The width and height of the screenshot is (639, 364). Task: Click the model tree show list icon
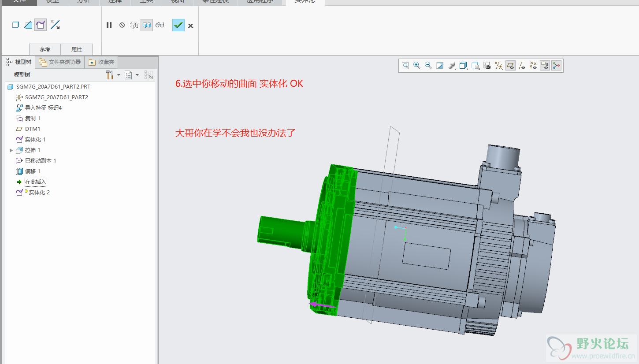[128, 75]
